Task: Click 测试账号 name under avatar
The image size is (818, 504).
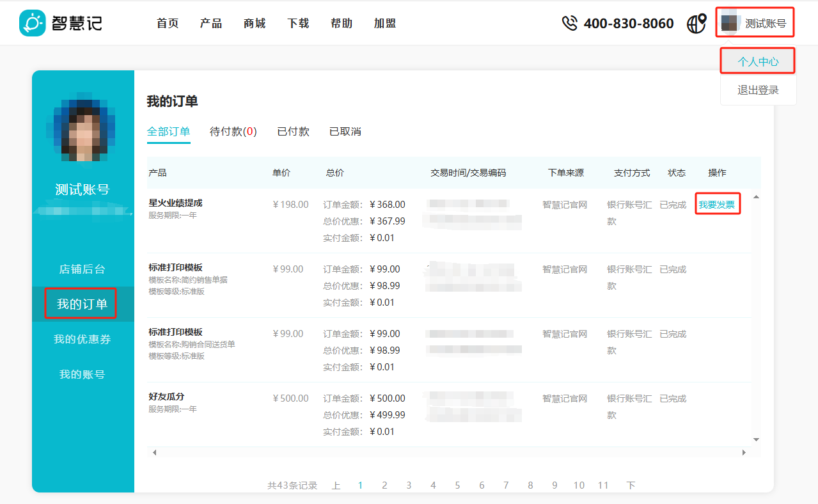Action: (x=83, y=189)
